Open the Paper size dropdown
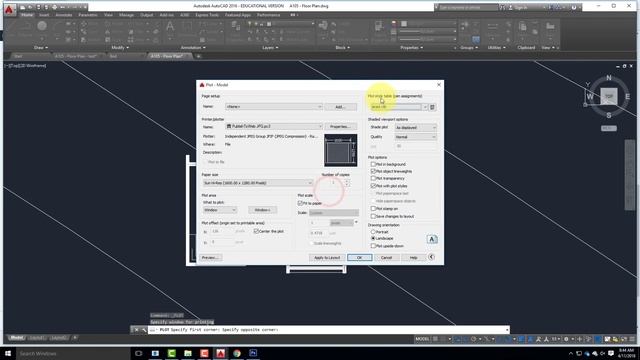The image size is (640, 360). point(258,183)
